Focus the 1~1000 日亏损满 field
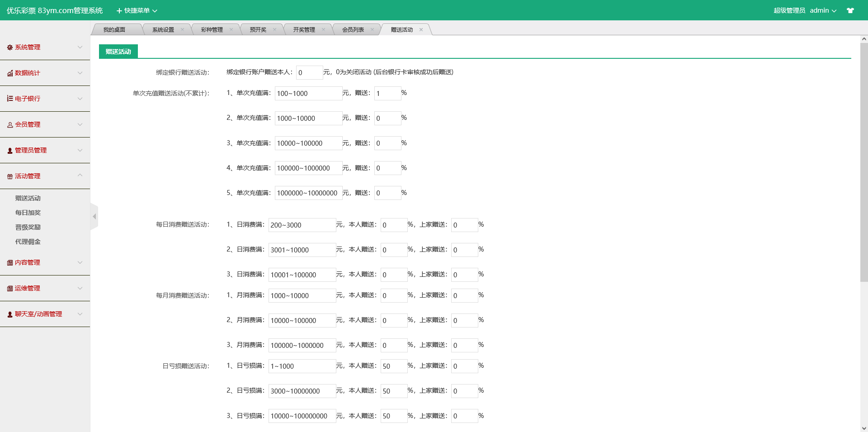868x432 pixels. point(302,366)
